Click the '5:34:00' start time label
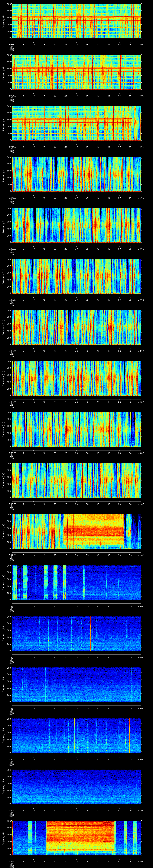153x868 pixels. click(12, 198)
